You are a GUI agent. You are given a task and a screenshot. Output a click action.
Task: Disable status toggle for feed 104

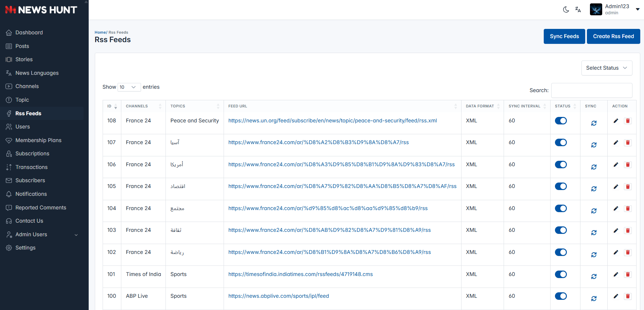tap(561, 208)
